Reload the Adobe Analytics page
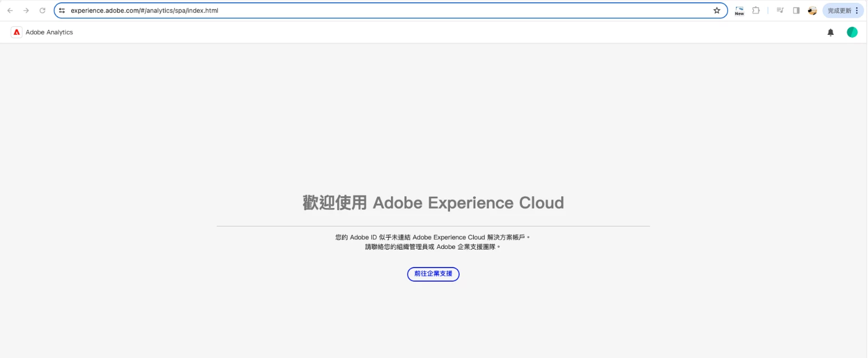The width and height of the screenshot is (868, 358). [x=42, y=11]
